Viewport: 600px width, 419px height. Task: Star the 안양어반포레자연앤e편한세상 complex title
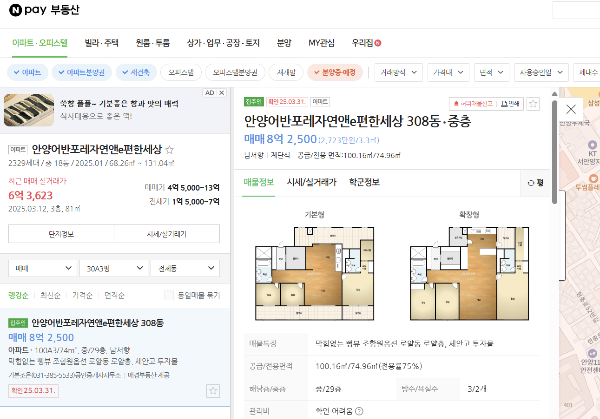click(x=170, y=150)
